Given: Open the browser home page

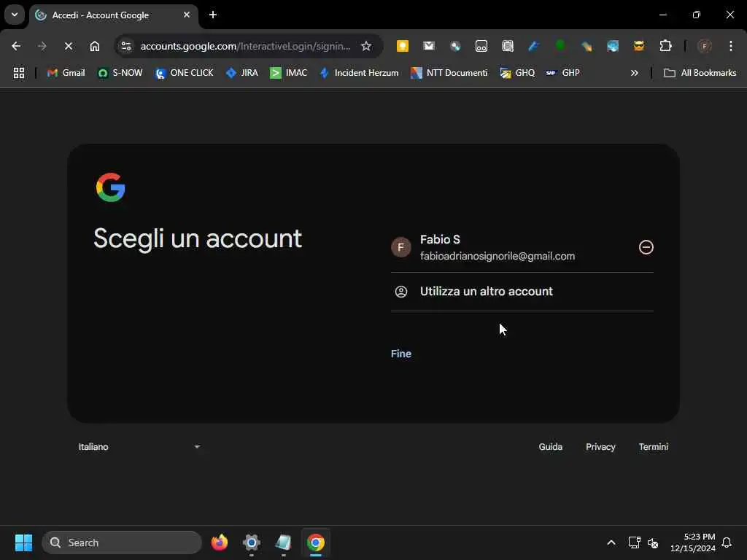Looking at the screenshot, I should tap(95, 46).
